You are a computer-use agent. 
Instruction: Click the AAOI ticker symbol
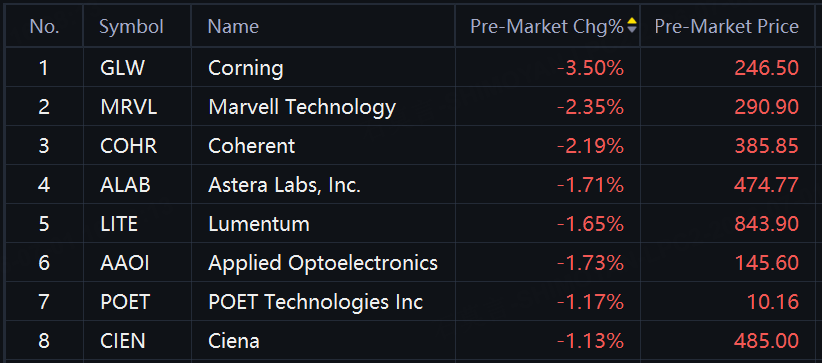point(125,263)
